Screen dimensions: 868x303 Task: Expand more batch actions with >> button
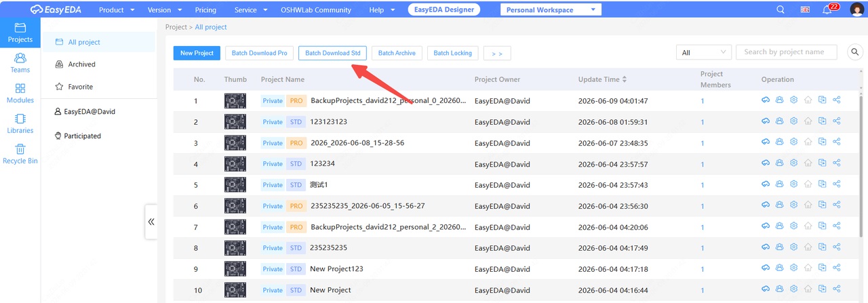pyautogui.click(x=497, y=54)
